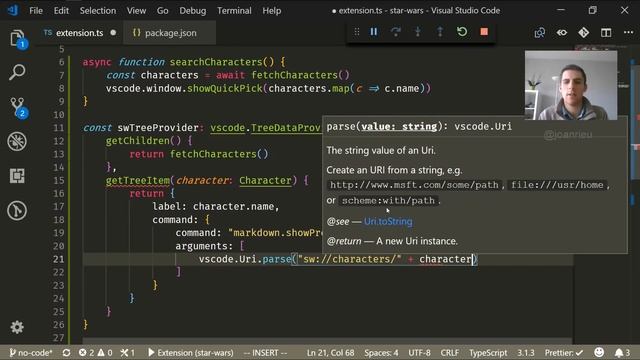This screenshot has height=360, width=640.
Task: Synchronize changes via status bar icon
Action: tap(67, 353)
